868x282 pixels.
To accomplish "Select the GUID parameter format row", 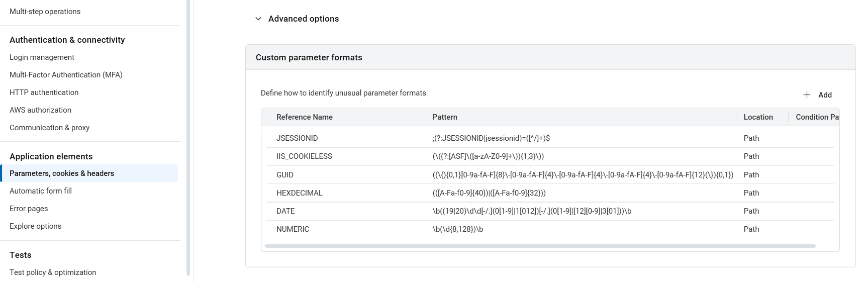I will [x=285, y=175].
